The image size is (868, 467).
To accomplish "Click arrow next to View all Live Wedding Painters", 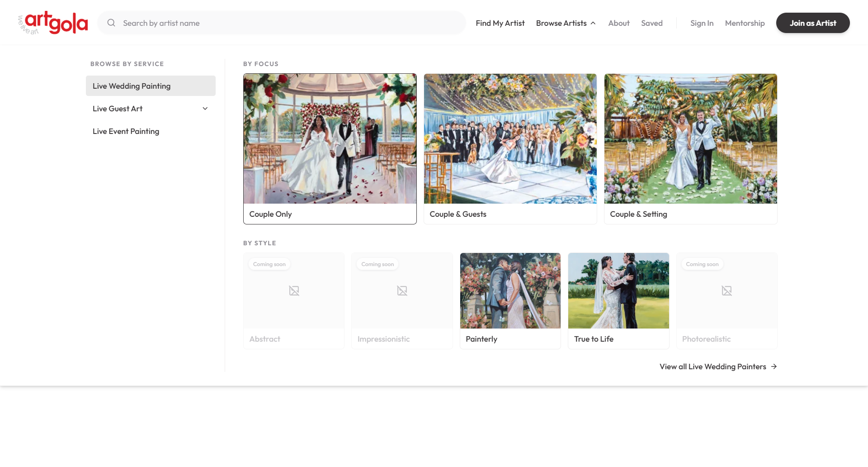I will 774,367.
